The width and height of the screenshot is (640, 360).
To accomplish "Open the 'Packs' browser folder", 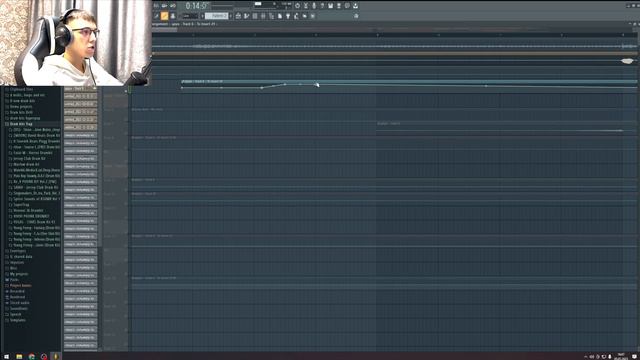I will point(14,280).
